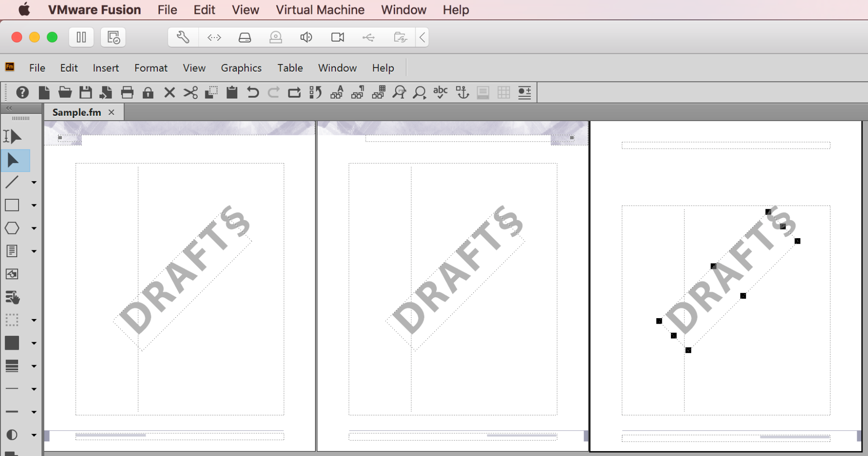
Task: Collapse the tools panel with double chevron
Action: (9, 108)
